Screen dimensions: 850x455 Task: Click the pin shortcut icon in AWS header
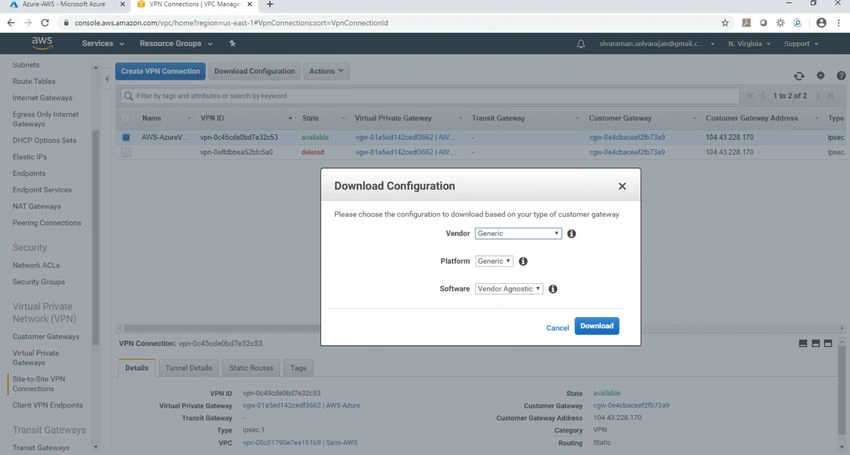click(x=233, y=43)
